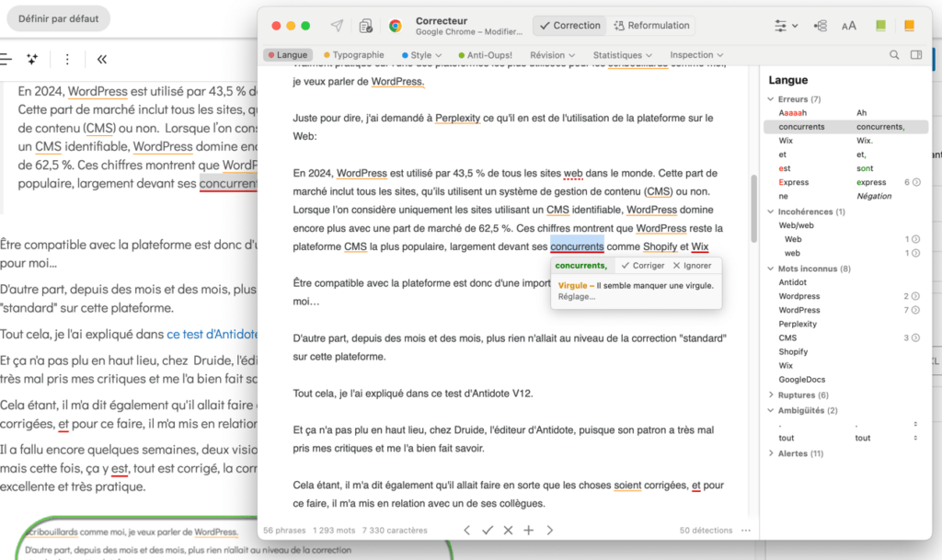Open the settings sliders menu in Correcteur
This screenshot has height=560, width=942.
[786, 26]
